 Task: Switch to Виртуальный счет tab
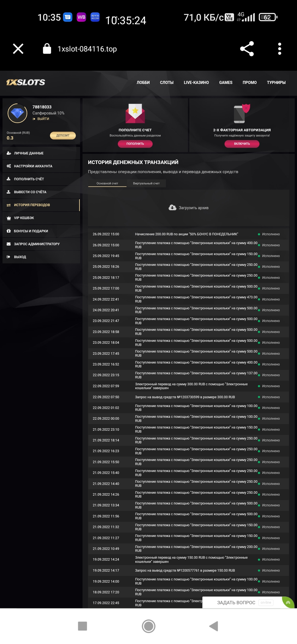click(146, 183)
